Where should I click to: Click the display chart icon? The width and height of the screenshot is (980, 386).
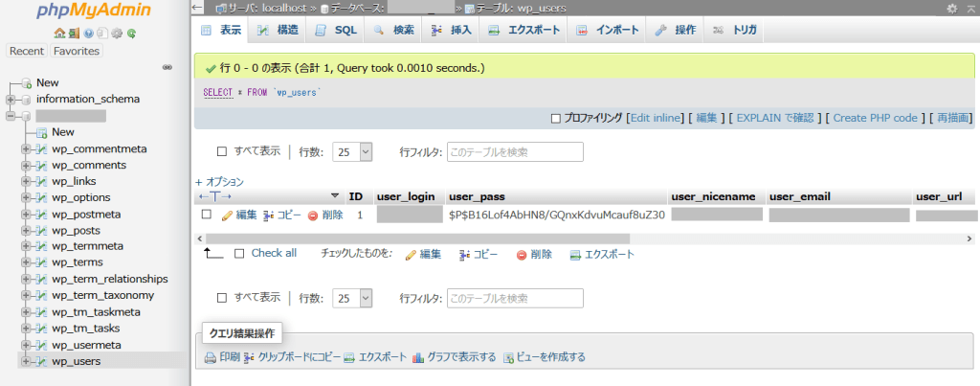(x=418, y=358)
